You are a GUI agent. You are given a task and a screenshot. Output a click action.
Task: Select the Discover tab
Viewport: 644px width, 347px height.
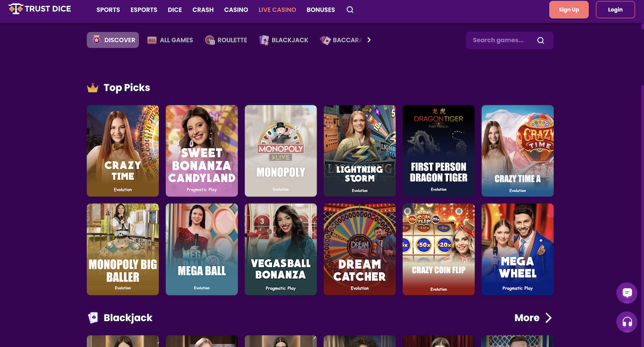[x=113, y=40]
